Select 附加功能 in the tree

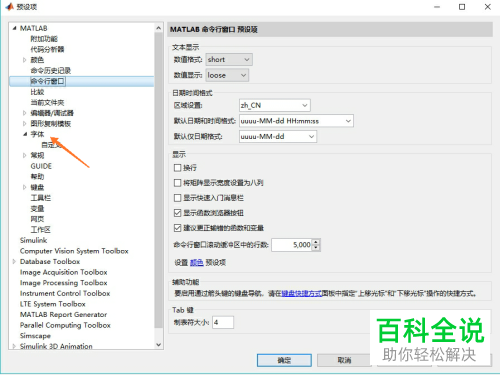coord(44,39)
